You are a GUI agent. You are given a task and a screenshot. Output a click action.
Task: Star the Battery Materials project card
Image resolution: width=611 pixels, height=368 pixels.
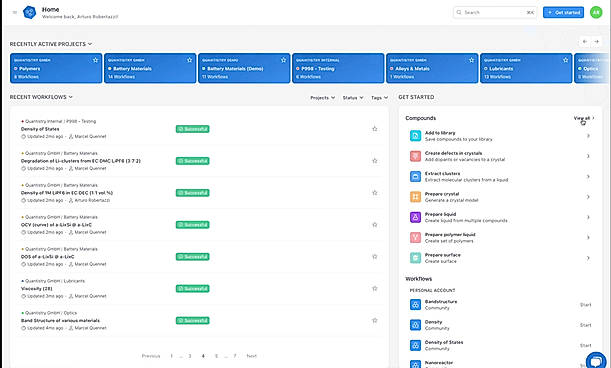pos(189,60)
